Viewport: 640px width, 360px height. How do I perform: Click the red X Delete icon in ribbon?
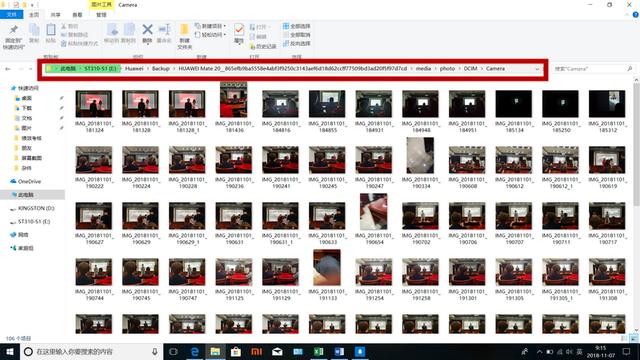coord(147,29)
